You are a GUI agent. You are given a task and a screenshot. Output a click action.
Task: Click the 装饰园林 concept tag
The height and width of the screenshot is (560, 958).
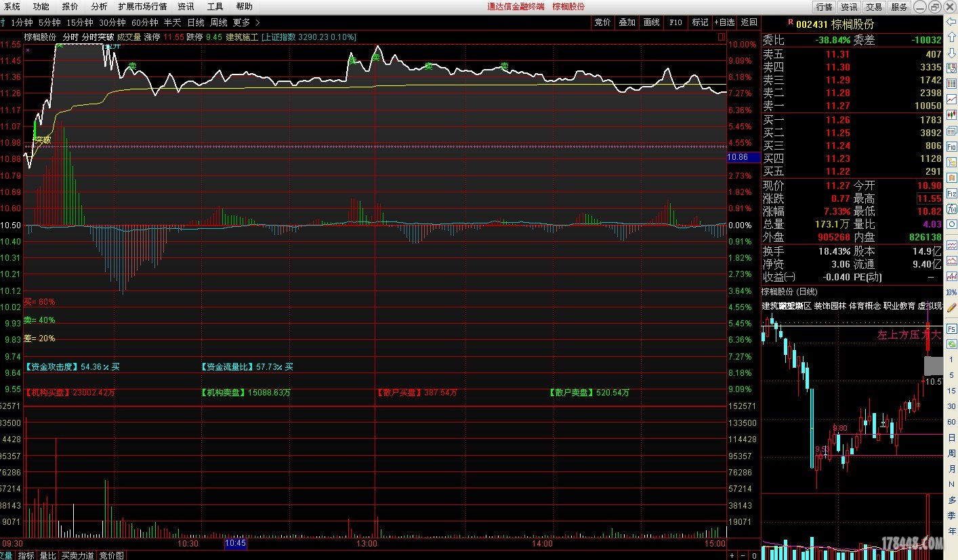(x=830, y=306)
